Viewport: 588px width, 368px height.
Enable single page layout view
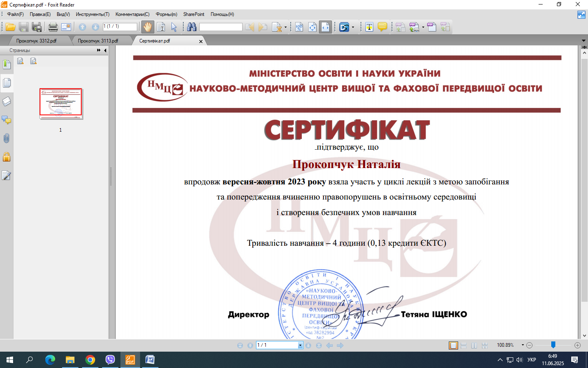tap(453, 346)
